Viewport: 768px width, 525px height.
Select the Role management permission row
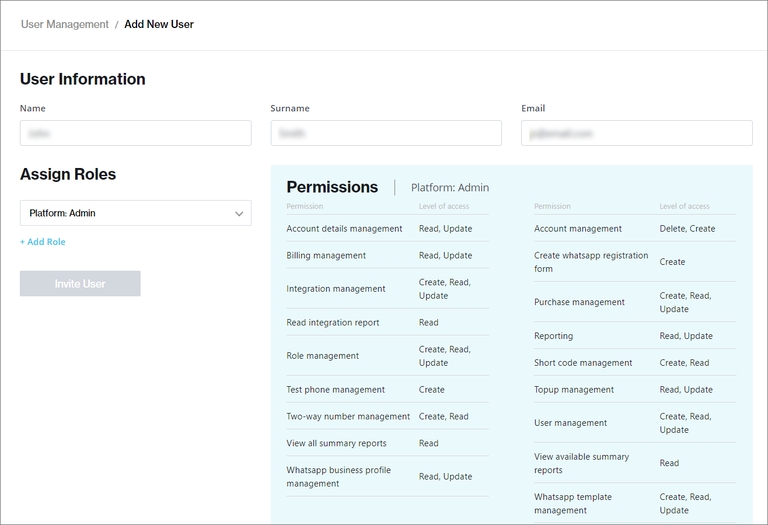pyautogui.click(x=322, y=356)
